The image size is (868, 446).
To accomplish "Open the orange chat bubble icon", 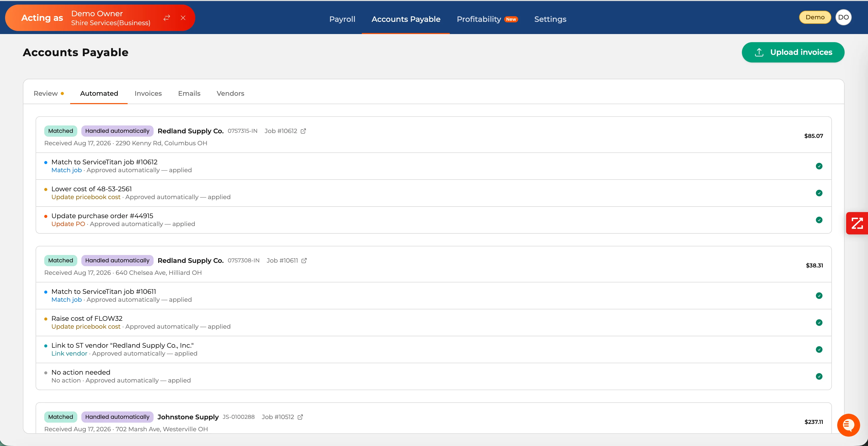I will (x=848, y=425).
